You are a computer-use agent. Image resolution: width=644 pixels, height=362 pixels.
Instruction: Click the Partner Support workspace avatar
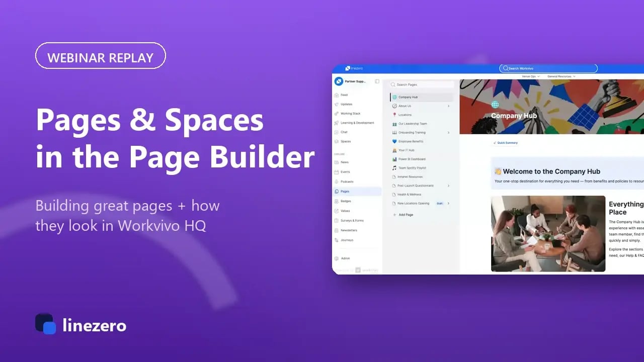(339, 81)
